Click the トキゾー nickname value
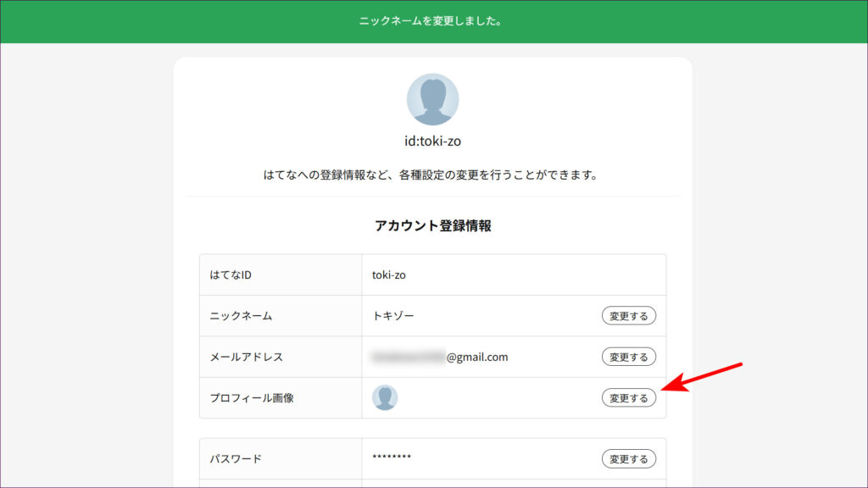Screen dimensions: 868x488 [393, 316]
